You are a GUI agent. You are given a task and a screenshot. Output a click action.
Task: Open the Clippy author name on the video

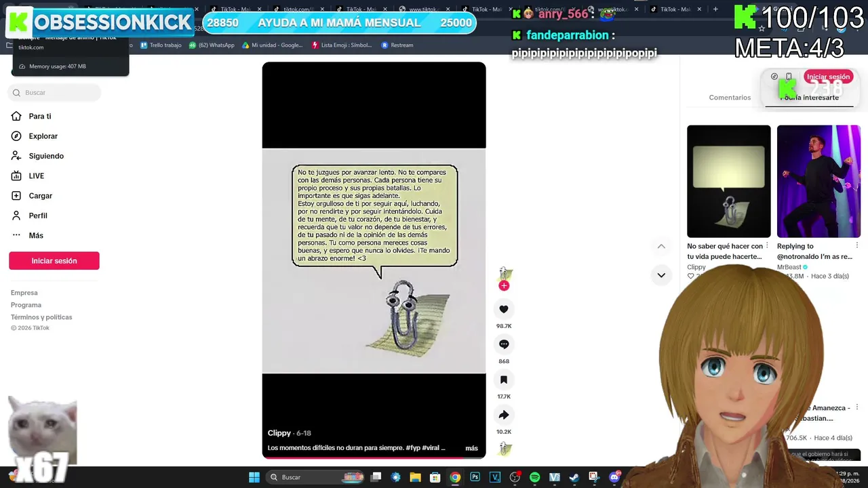point(279,433)
